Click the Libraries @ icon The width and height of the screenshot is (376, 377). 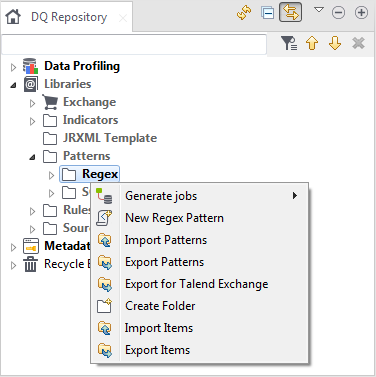click(x=30, y=84)
